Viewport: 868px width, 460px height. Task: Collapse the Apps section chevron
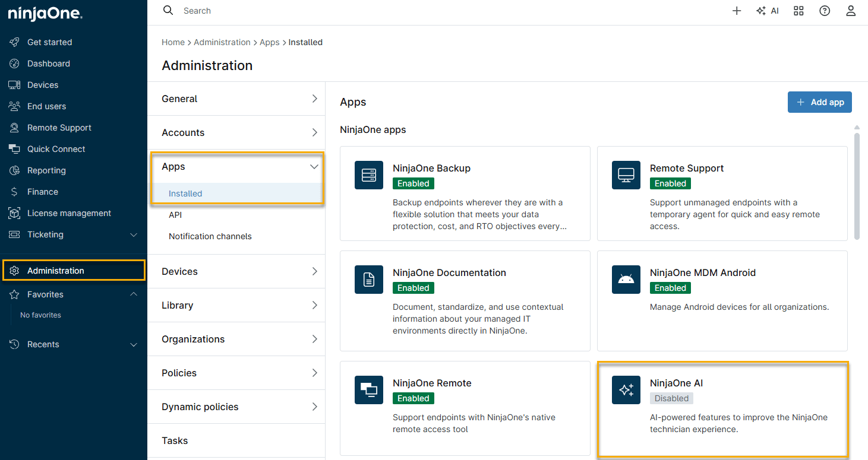click(314, 167)
